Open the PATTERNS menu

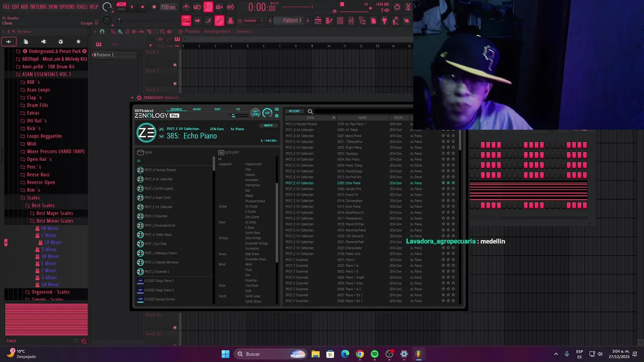click(x=38, y=7)
